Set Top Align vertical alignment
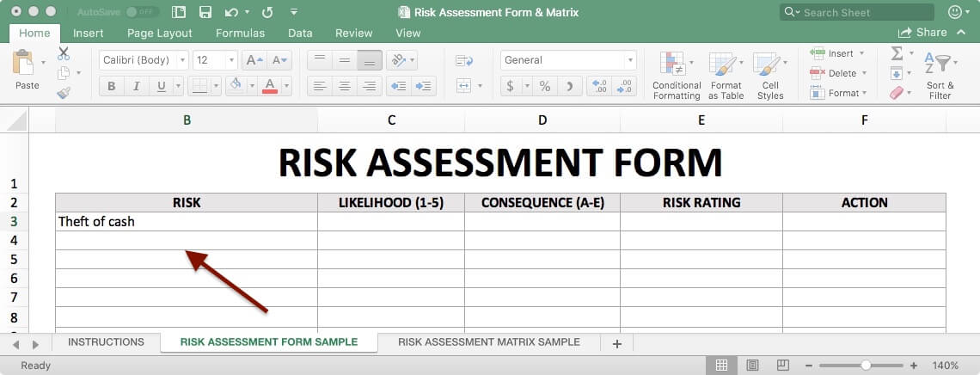980x375 pixels. [x=320, y=60]
